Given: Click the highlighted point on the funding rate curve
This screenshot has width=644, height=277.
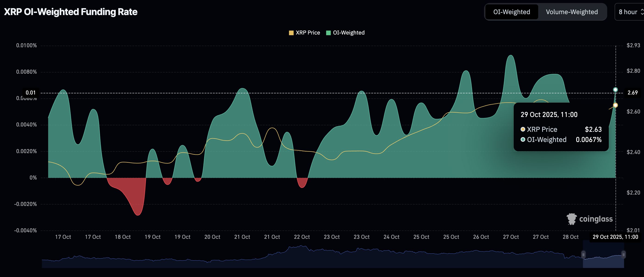Looking at the screenshot, I should 616,89.
